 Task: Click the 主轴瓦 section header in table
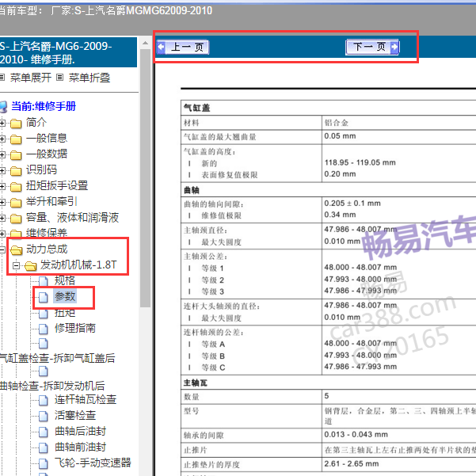tap(329, 383)
